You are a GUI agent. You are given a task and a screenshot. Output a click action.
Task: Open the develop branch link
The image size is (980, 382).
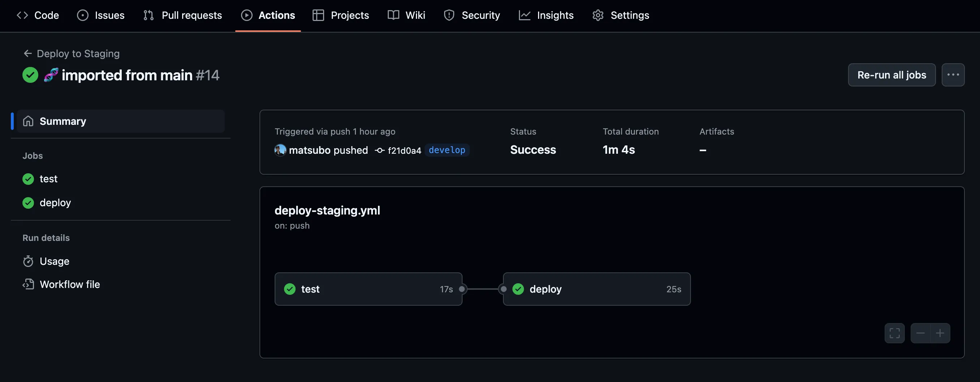click(447, 150)
